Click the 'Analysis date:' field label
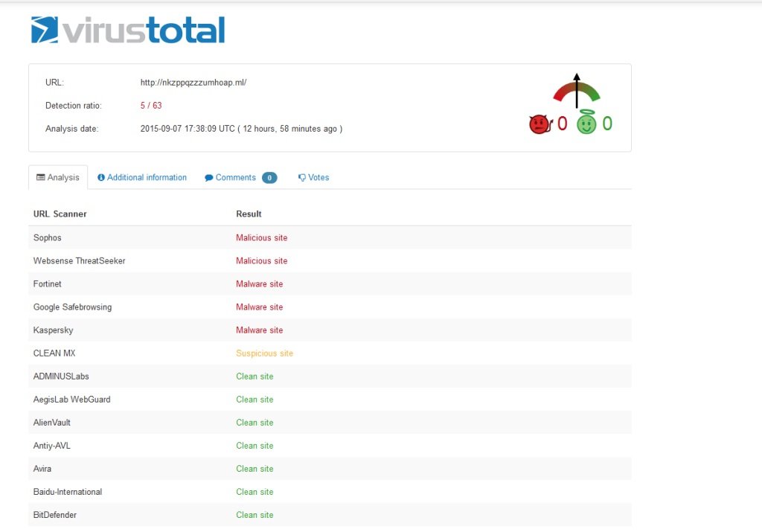 pos(72,129)
